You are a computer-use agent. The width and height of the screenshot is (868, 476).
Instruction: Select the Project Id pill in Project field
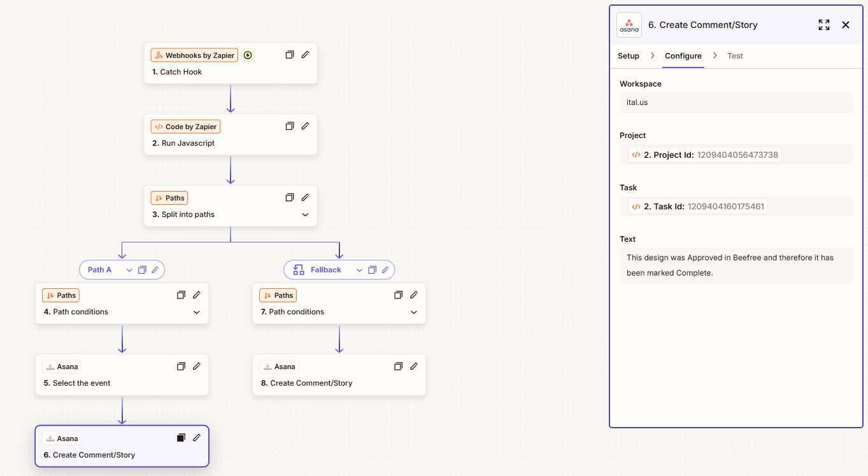pos(705,155)
